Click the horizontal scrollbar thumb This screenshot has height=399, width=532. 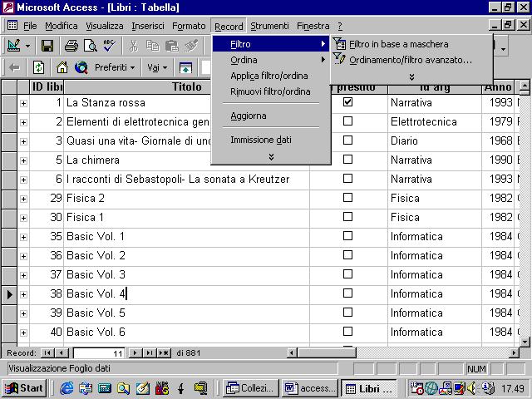(327, 352)
